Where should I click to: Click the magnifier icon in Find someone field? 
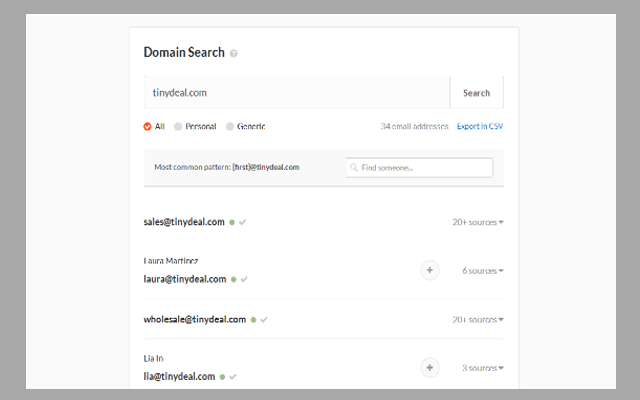pos(354,168)
